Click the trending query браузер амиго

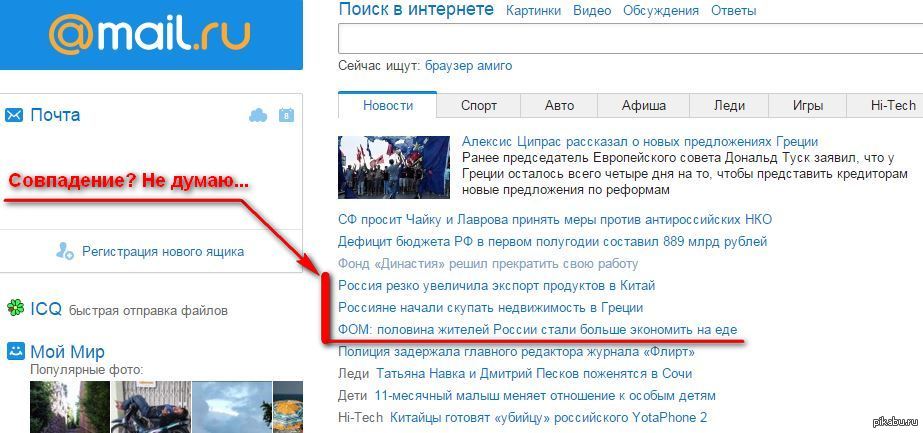coord(469,65)
